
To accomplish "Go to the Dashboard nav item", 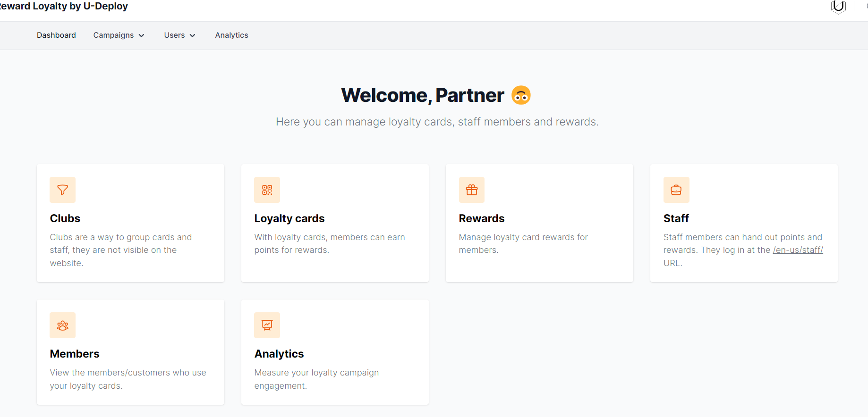I will pyautogui.click(x=56, y=35).
